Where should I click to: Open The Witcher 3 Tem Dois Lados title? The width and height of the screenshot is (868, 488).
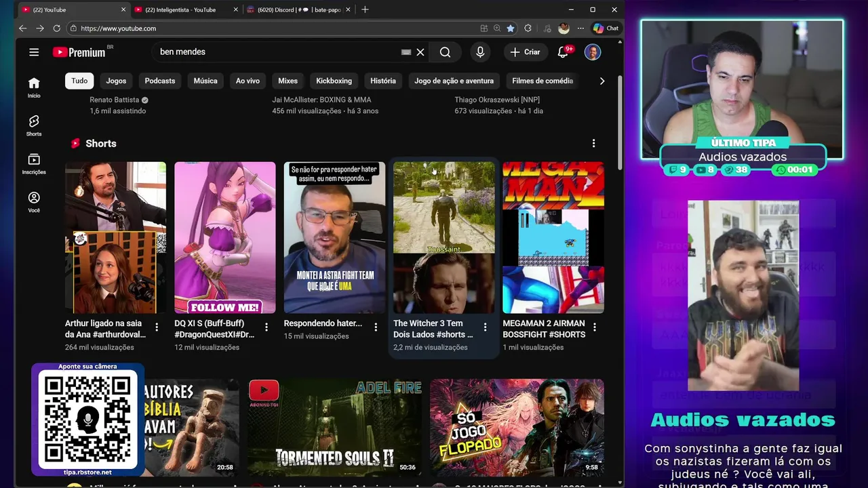point(433,329)
